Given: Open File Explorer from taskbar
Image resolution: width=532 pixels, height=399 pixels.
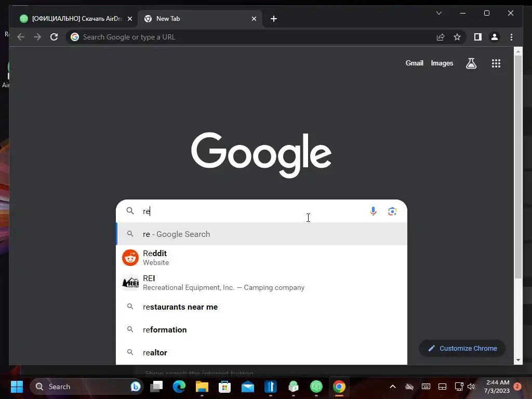Looking at the screenshot, I should (x=202, y=387).
